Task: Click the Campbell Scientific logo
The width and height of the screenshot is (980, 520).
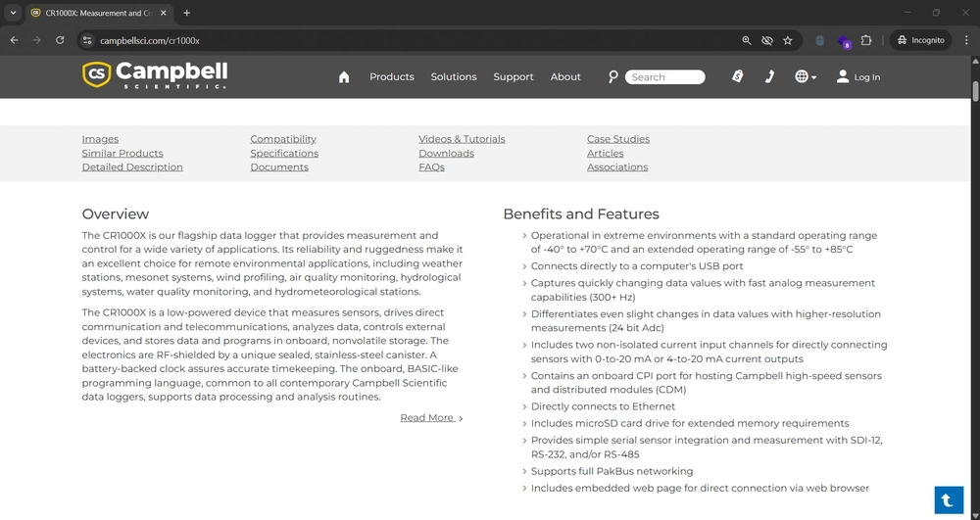Action: pyautogui.click(x=155, y=75)
